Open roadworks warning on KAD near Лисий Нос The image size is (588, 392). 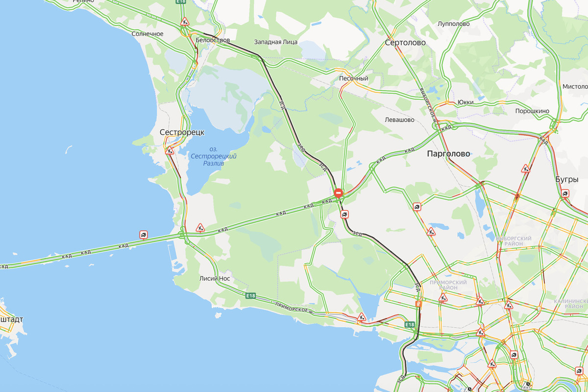[200, 227]
